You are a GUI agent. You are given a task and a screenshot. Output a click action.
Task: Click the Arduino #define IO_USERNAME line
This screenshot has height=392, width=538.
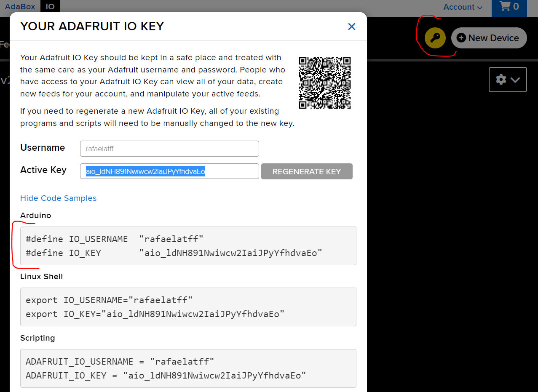pos(115,239)
